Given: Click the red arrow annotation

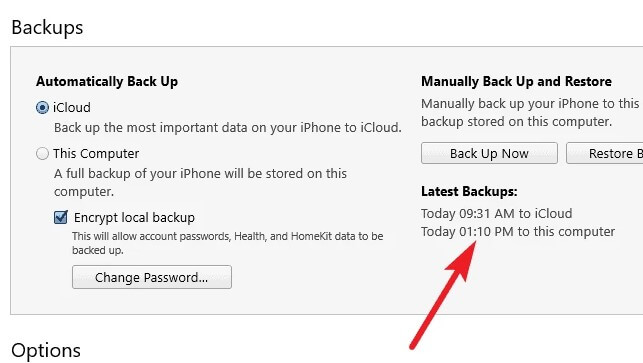Looking at the screenshot, I should tap(444, 295).
